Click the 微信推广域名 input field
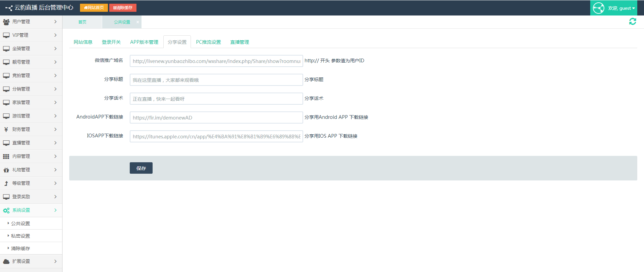The height and width of the screenshot is (272, 644). coord(216,61)
